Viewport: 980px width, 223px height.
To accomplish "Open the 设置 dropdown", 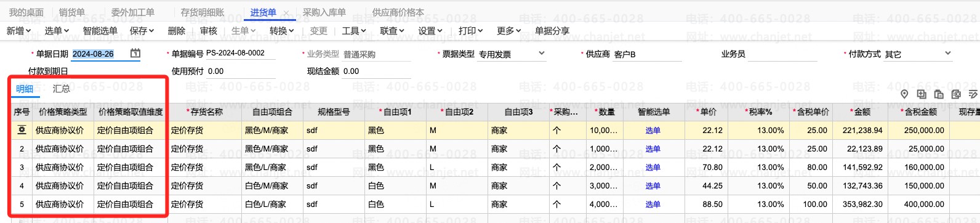I will [430, 31].
